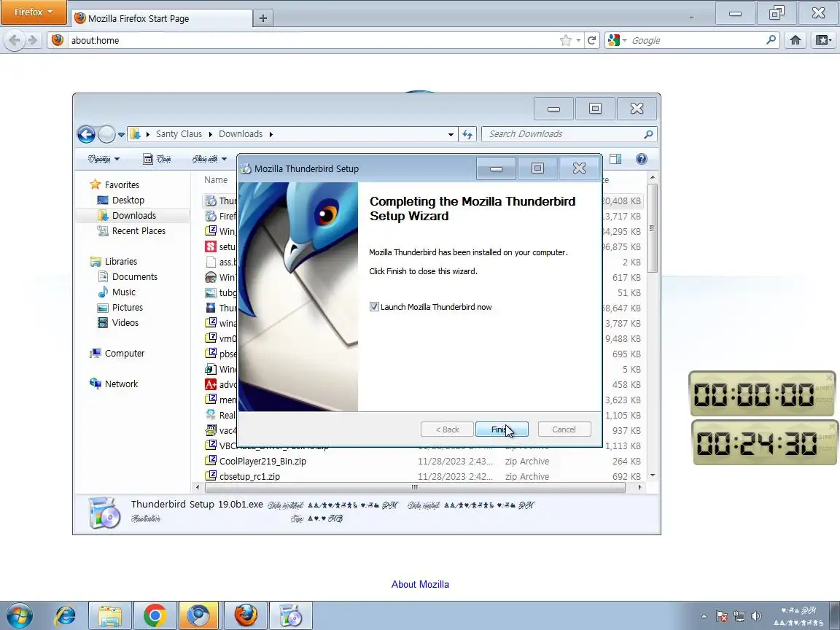Image resolution: width=840 pixels, height=630 pixels.
Task: Open the Organize menu in Explorer
Action: pyautogui.click(x=104, y=159)
